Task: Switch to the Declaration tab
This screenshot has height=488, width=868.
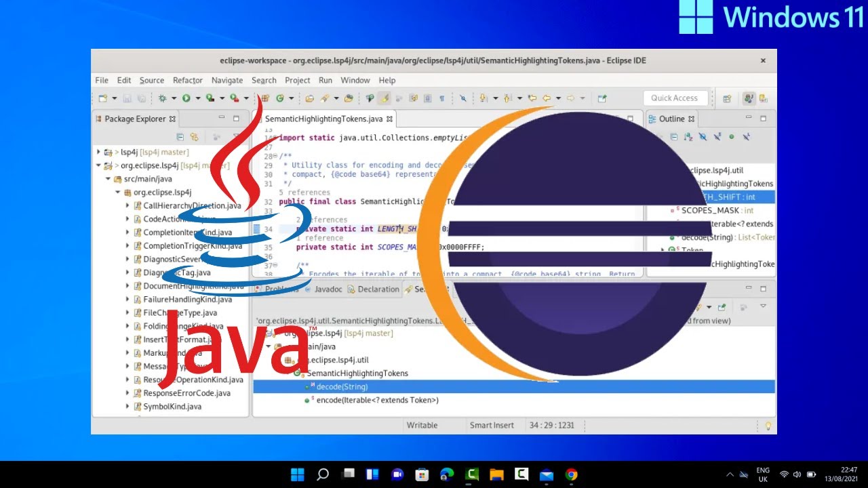Action: click(x=374, y=289)
